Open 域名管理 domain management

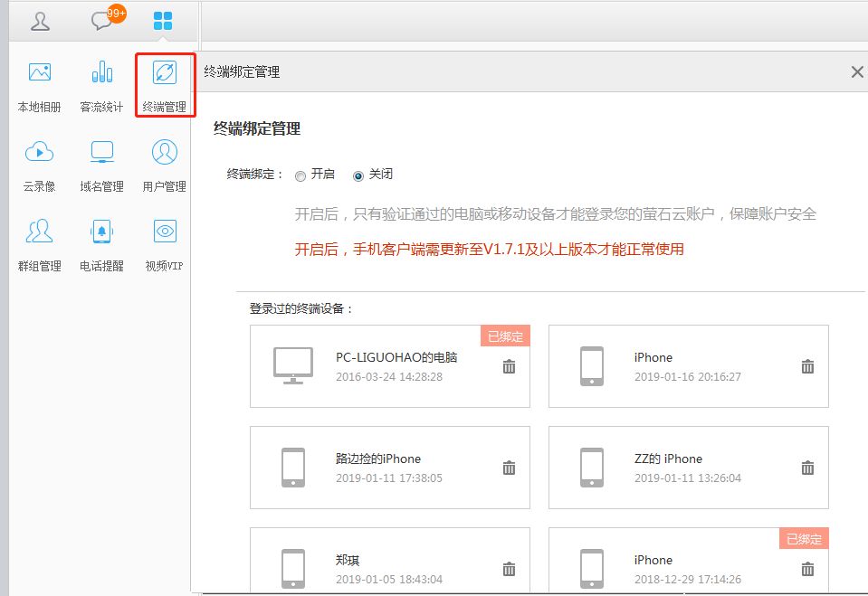pyautogui.click(x=101, y=153)
